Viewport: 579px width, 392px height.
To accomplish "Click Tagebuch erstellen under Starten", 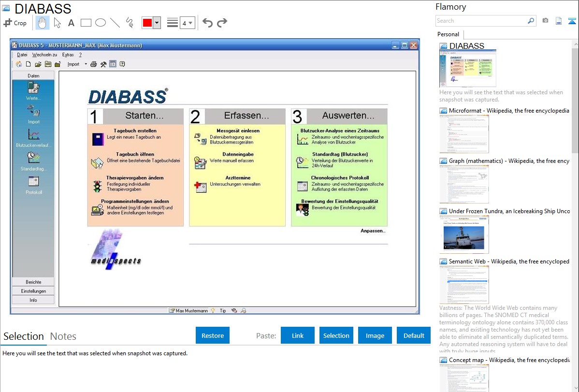I will pyautogui.click(x=135, y=131).
